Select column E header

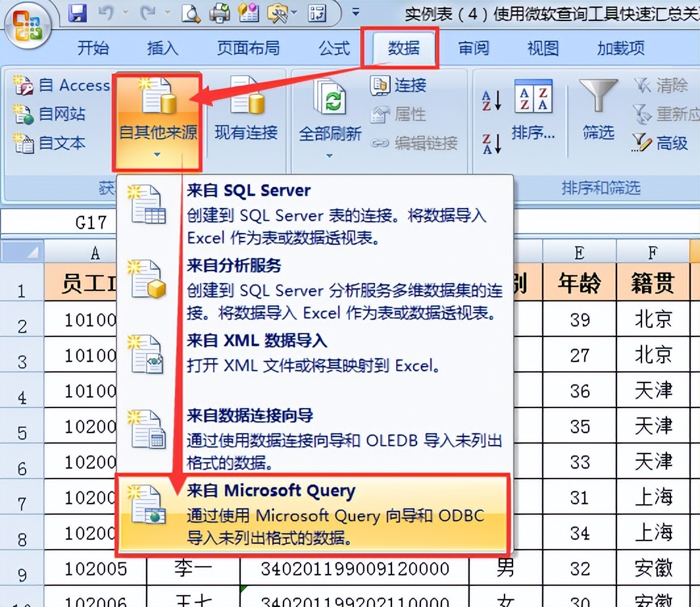pyautogui.click(x=579, y=252)
